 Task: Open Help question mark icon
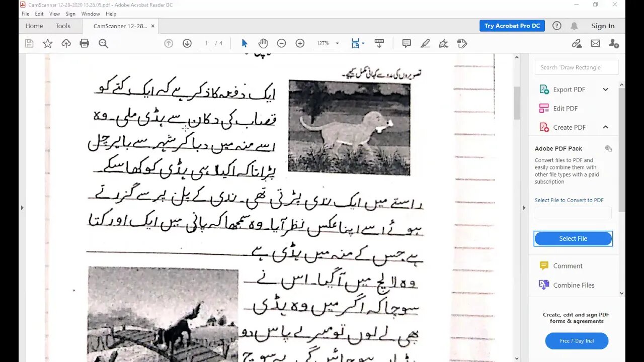pos(556,26)
